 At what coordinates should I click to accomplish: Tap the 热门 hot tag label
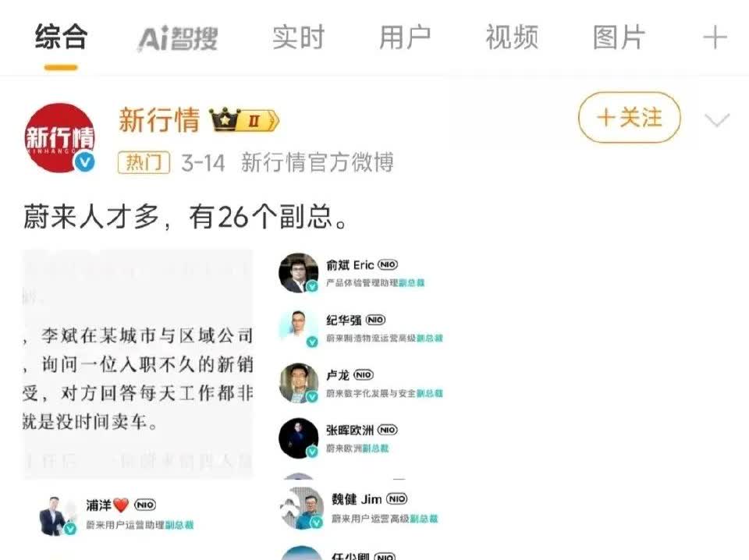click(x=144, y=162)
